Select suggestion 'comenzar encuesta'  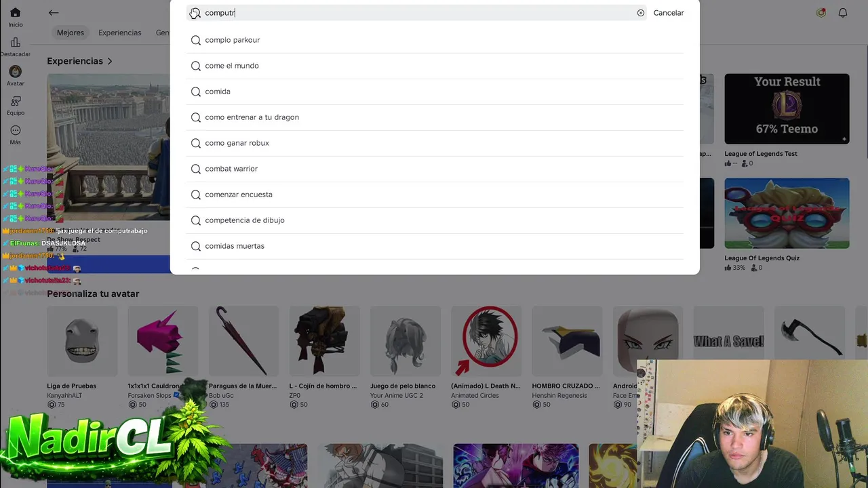435,195
